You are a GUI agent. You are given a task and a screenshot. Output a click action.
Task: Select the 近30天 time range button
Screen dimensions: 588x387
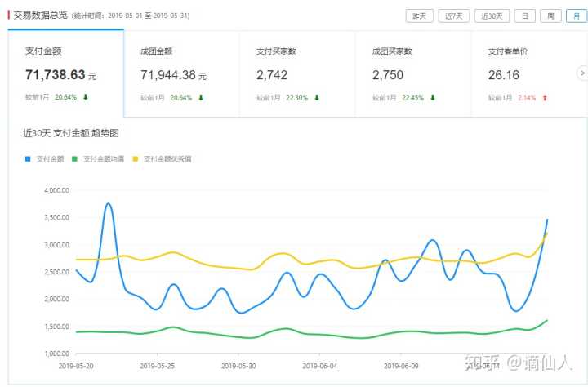[492, 16]
